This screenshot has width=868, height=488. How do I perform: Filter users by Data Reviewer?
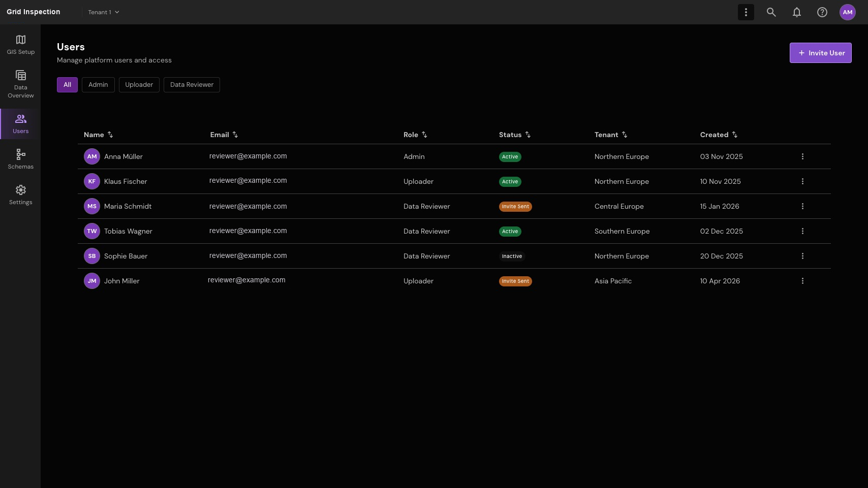pos(192,85)
